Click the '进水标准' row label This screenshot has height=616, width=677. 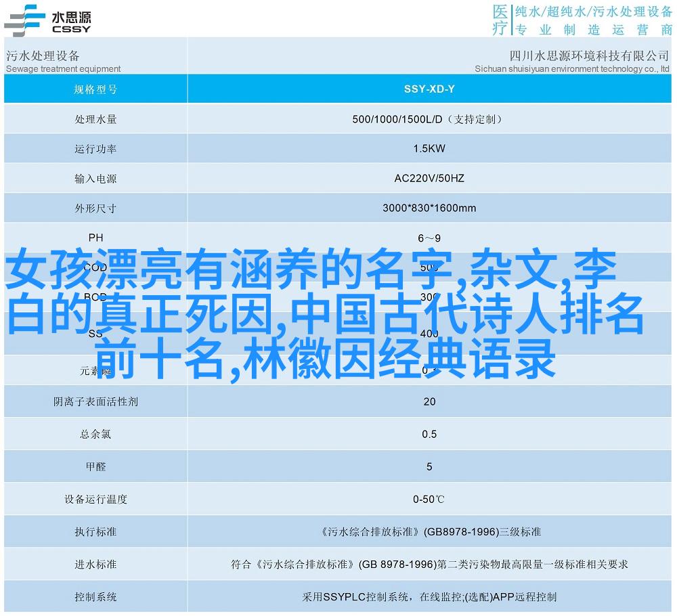point(95,564)
